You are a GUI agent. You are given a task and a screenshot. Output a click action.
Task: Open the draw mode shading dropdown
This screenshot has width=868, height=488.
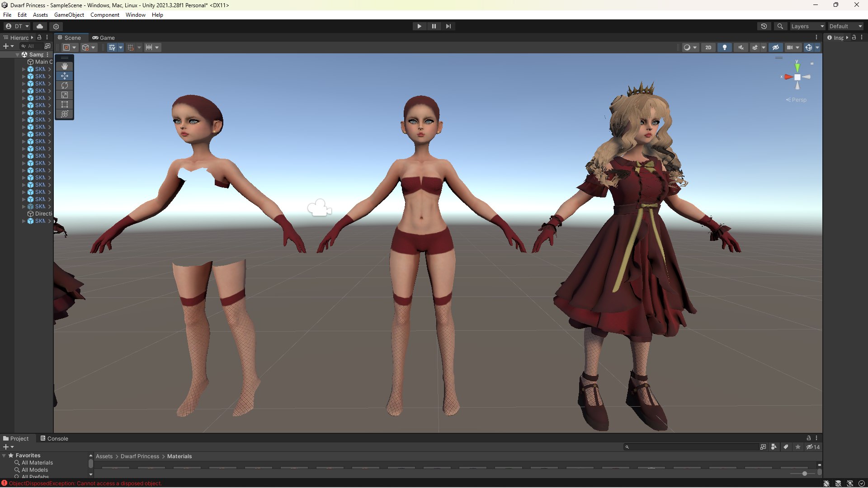(690, 47)
